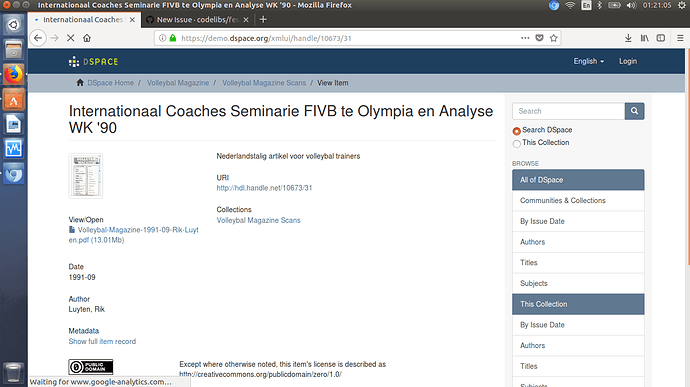Click the DSpace search magnifier button
Screen dimensions: 690x387
tap(634, 111)
